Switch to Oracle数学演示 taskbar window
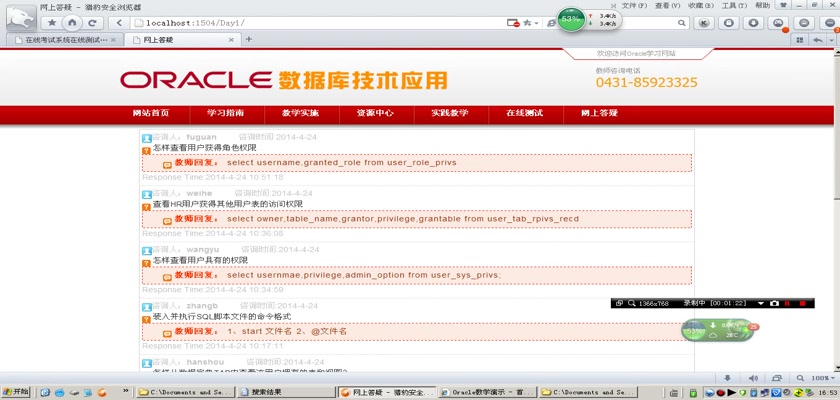 [x=486, y=392]
